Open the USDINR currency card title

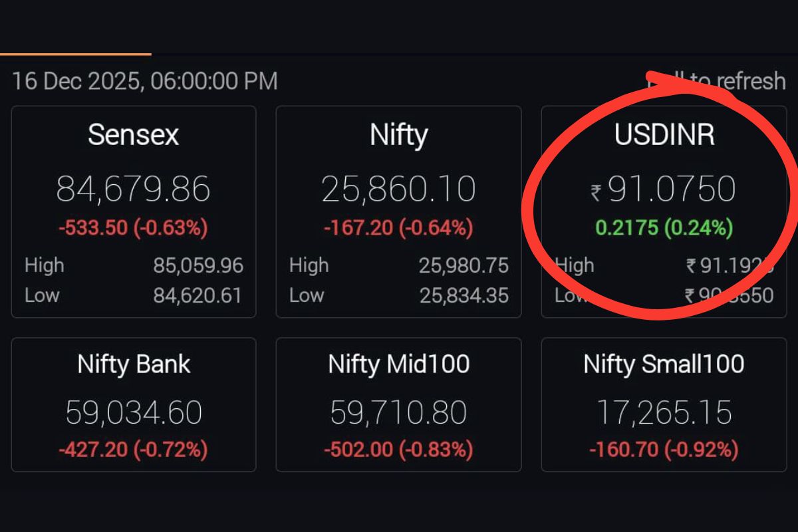(x=664, y=135)
